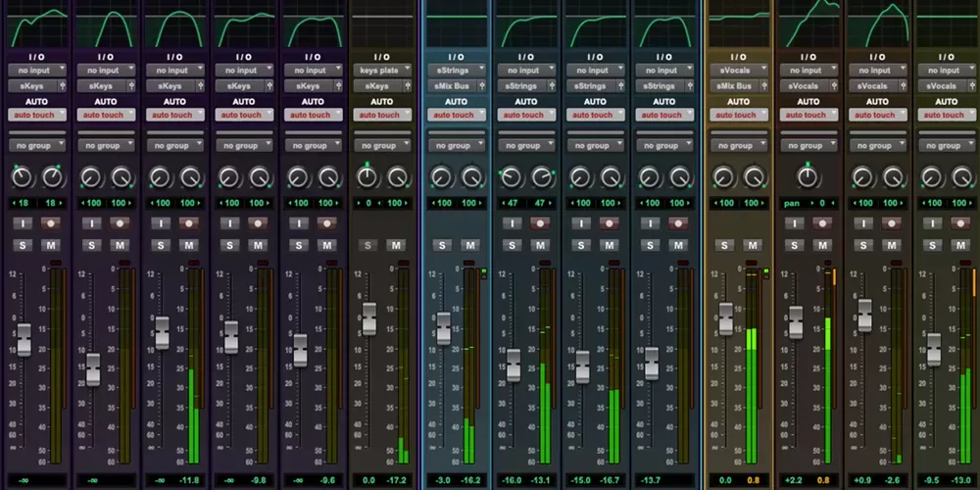Click the peak level readout '-16.2'
The width and height of the screenshot is (980, 490).
[470, 480]
